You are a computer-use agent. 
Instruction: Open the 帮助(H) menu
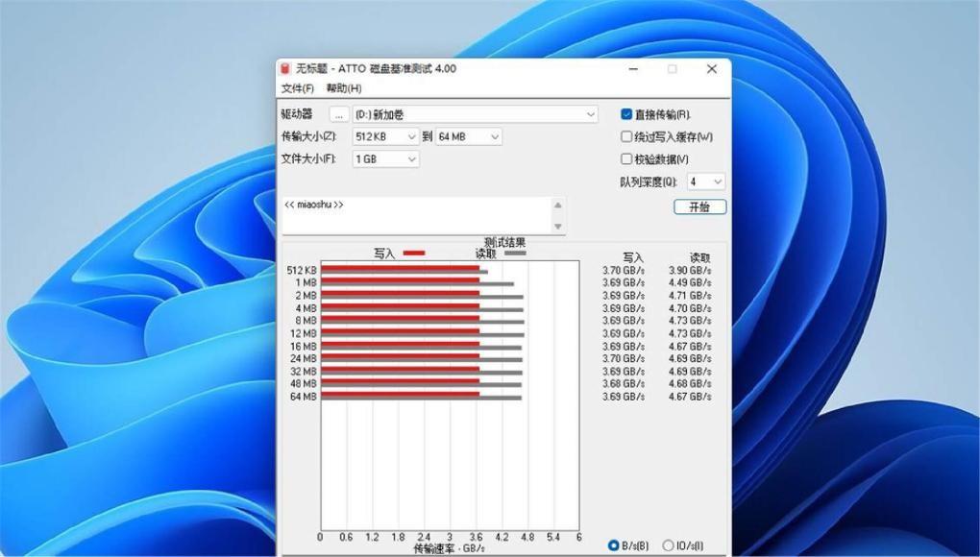tap(344, 88)
